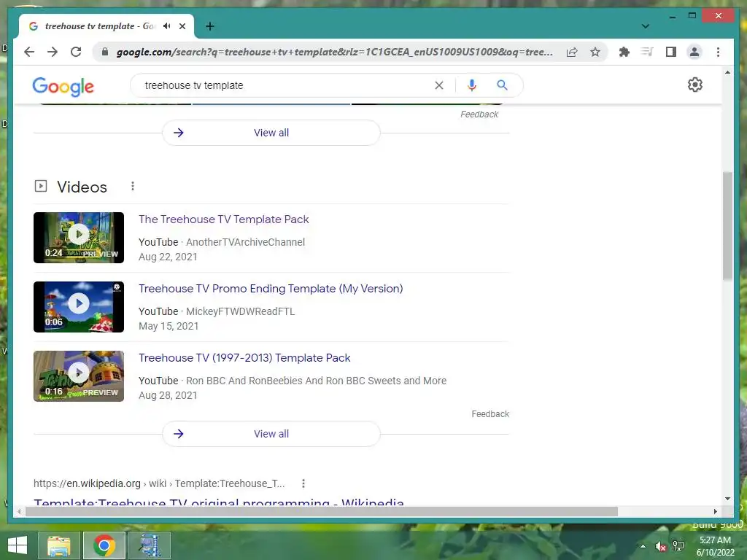Open Videos section more options
747x560 pixels.
133,186
